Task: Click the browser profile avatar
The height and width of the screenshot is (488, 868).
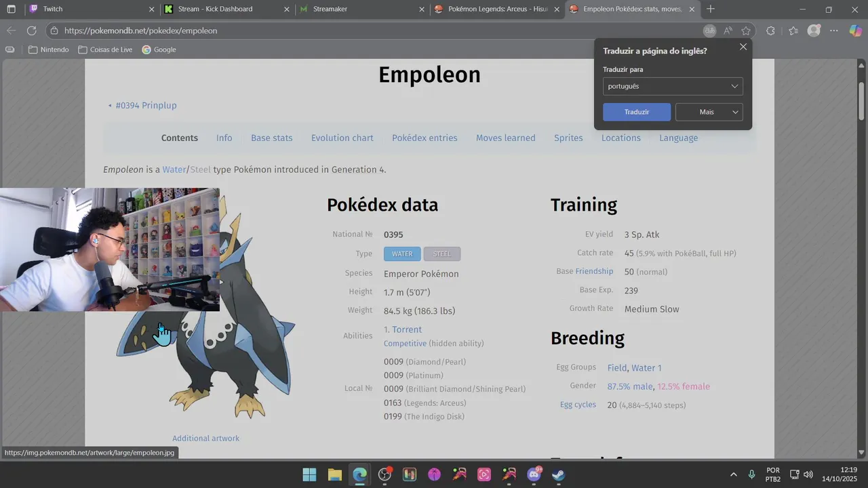Action: click(x=814, y=30)
